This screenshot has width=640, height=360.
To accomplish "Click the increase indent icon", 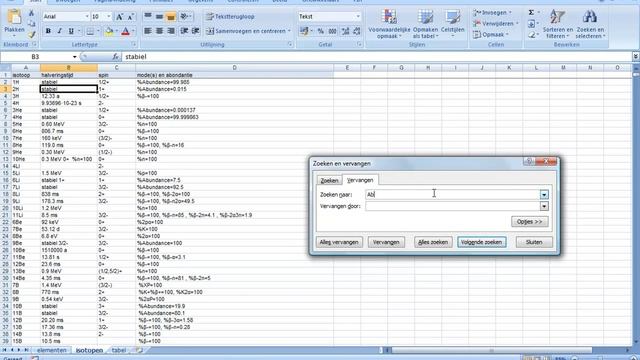I will point(196,31).
